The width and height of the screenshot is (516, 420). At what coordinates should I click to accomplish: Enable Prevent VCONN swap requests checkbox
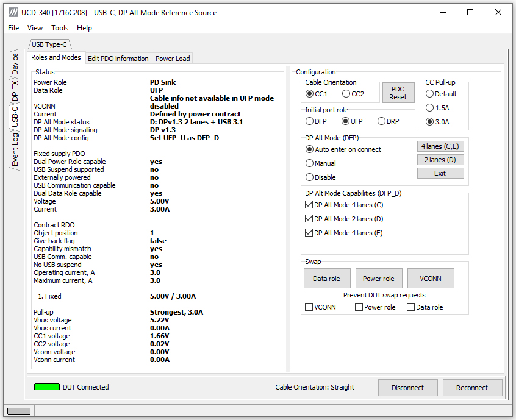coord(309,307)
